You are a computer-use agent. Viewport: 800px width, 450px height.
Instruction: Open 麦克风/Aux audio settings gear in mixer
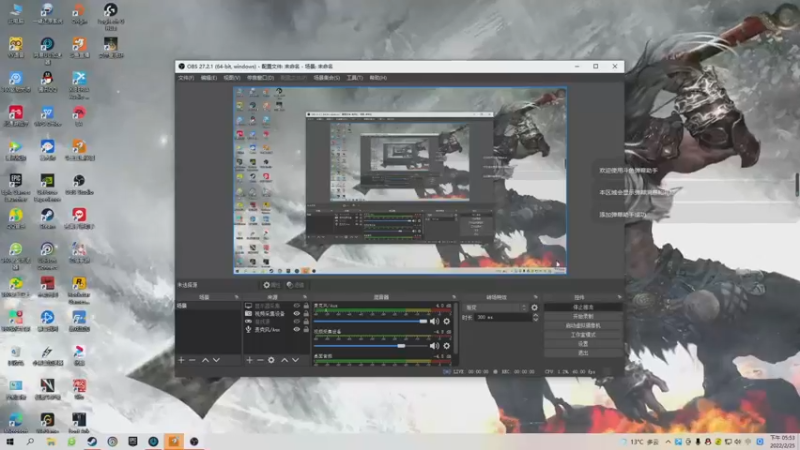click(x=446, y=321)
